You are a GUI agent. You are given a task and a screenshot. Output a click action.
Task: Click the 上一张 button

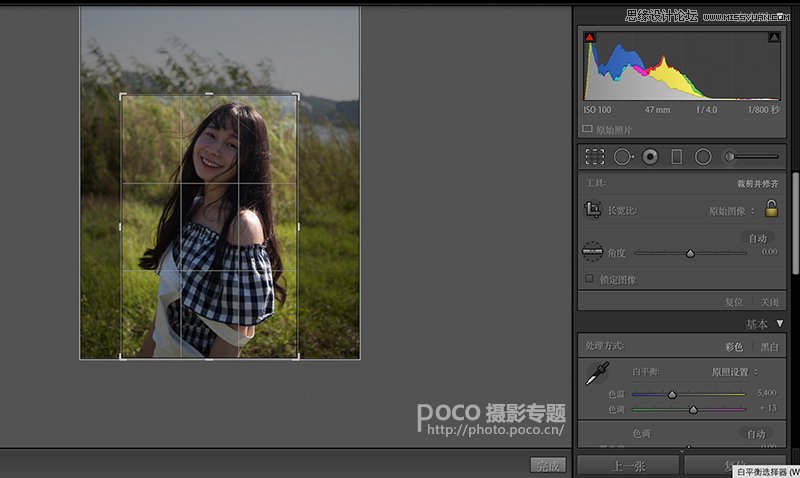click(x=628, y=466)
